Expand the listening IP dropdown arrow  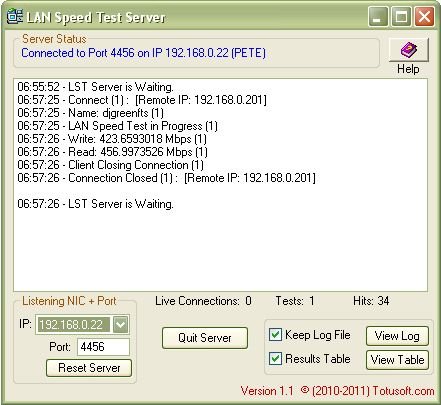pyautogui.click(x=120, y=325)
